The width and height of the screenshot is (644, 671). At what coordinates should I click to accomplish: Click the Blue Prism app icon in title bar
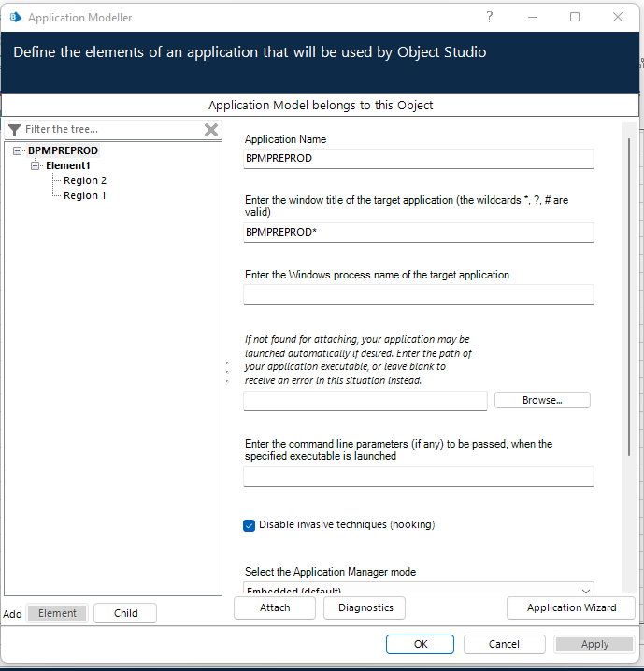point(15,17)
